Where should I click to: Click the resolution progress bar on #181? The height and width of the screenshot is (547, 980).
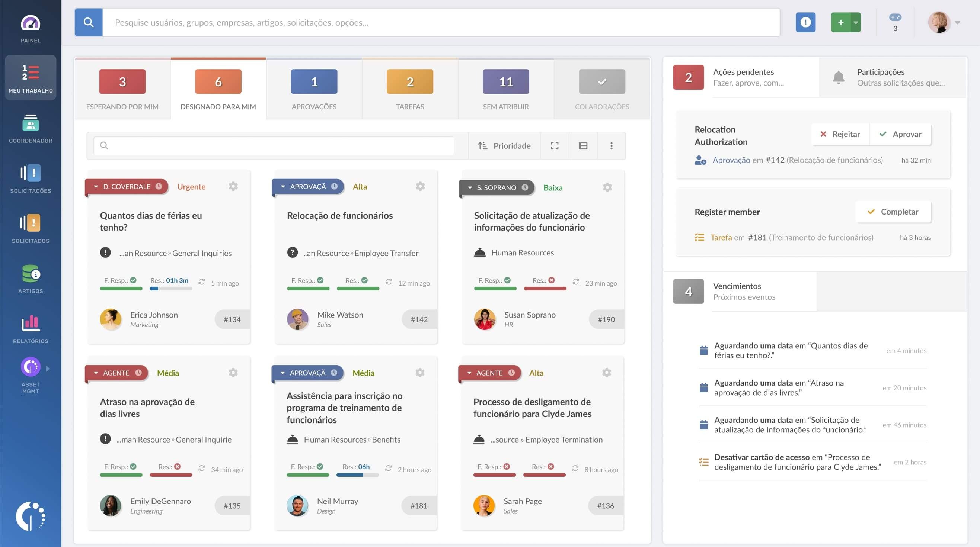tap(357, 475)
